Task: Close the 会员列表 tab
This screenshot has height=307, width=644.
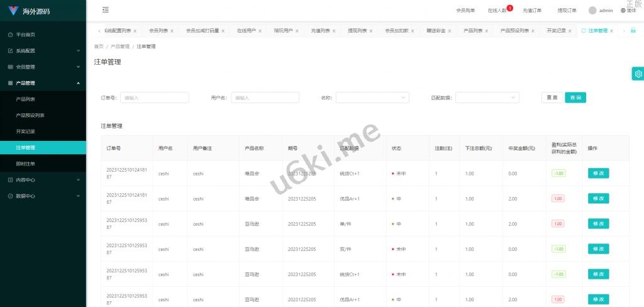Action: pos(172,31)
